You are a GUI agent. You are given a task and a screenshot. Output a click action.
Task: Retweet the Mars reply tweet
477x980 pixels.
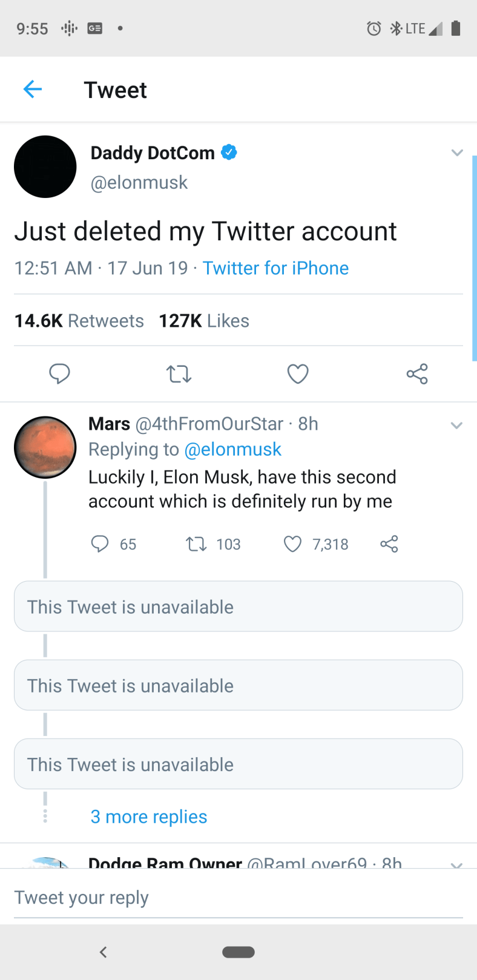196,544
